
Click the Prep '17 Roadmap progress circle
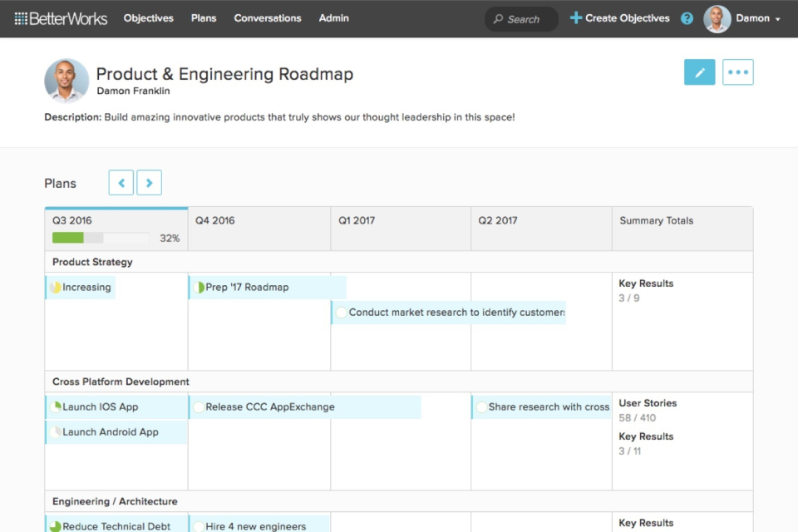[199, 288]
